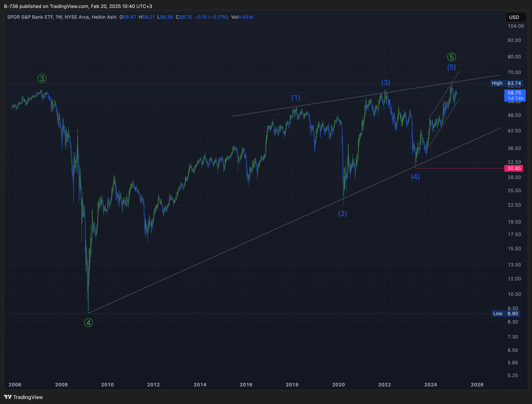The image size is (532, 404).
Task: Click the Vol 4.45M value
Action: [242, 17]
